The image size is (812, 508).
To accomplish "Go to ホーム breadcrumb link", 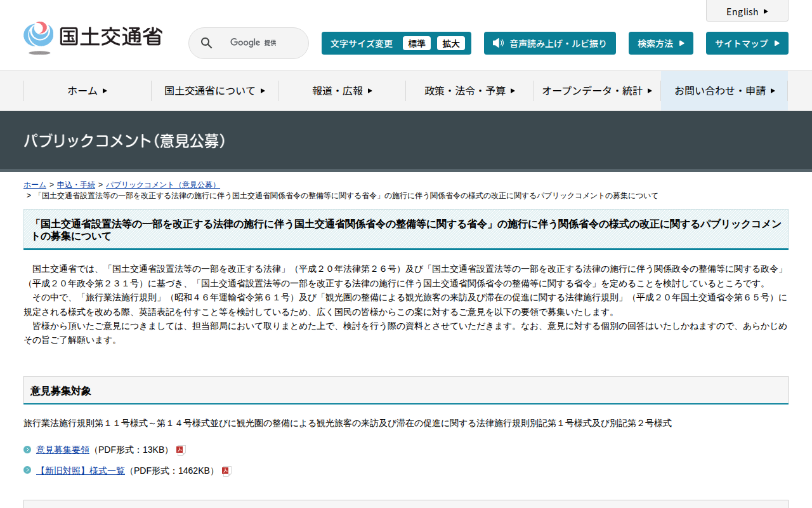I will tap(35, 185).
